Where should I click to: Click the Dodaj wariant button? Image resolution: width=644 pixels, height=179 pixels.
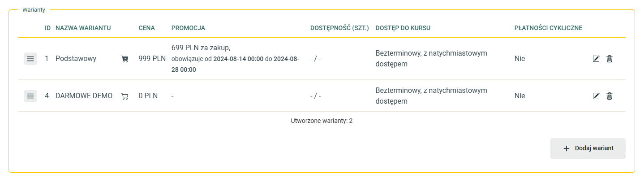coord(588,148)
